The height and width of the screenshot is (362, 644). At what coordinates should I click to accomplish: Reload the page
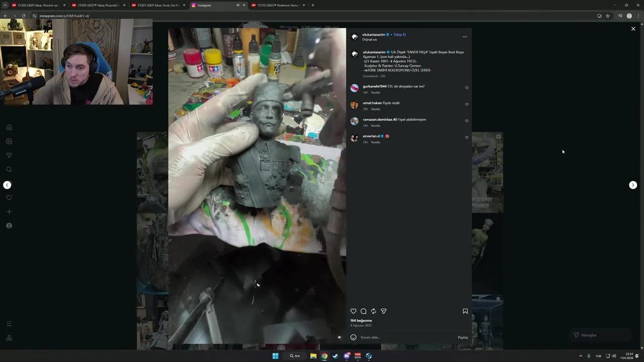pyautogui.click(x=23, y=16)
